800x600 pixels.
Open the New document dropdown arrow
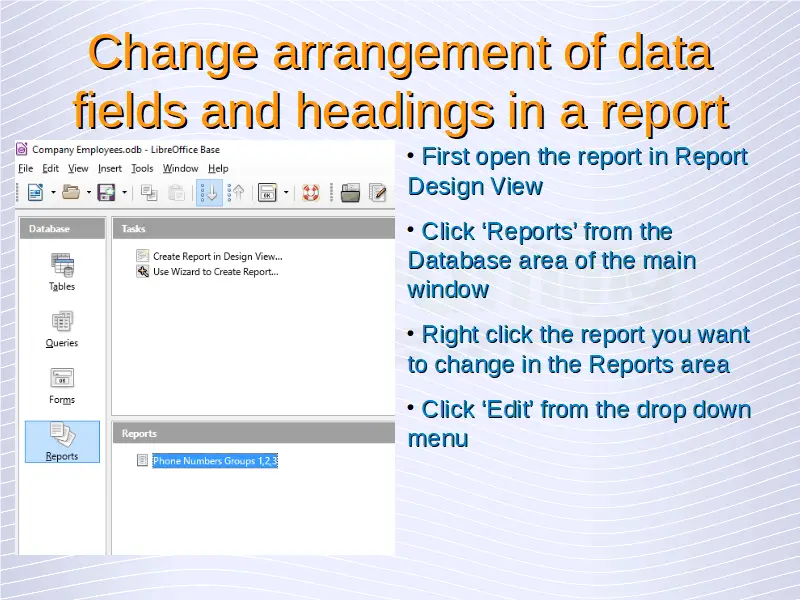click(53, 192)
